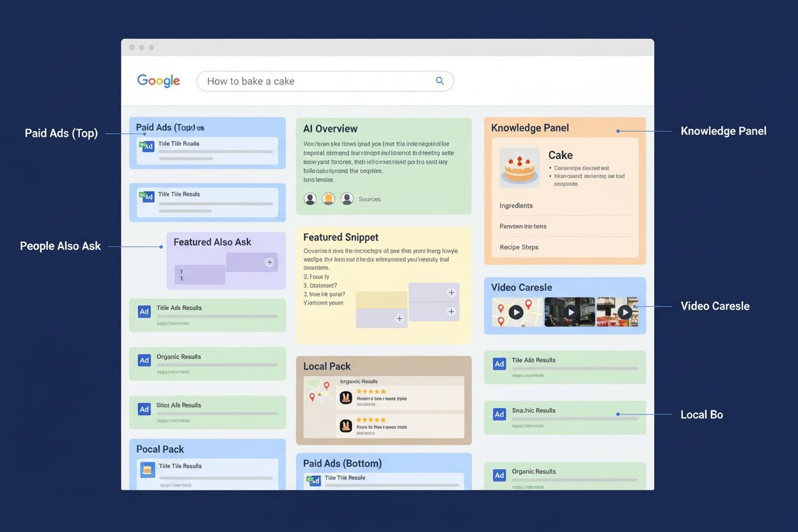This screenshot has width=798, height=532.
Task: Click the first source avatar under AI Overview
Action: [x=310, y=199]
